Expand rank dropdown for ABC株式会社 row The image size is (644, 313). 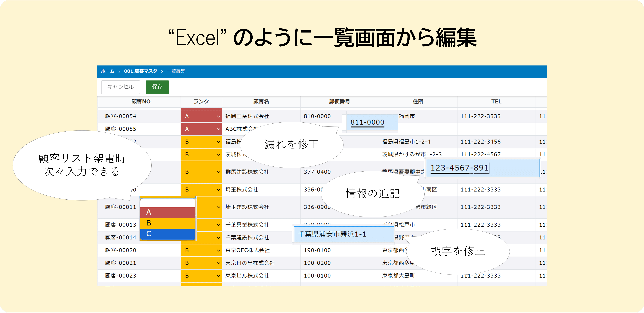point(201,129)
